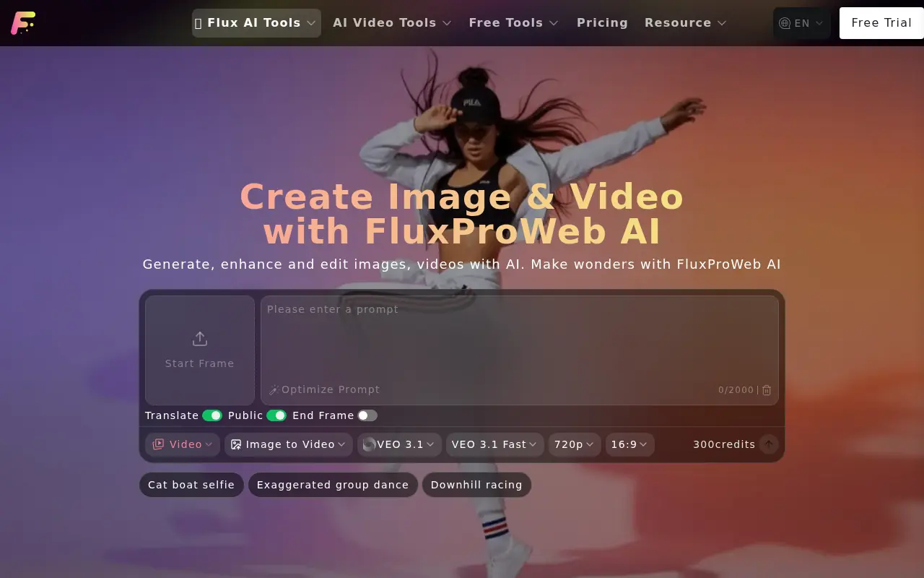Click the upload icon in Start Frame
924x578 pixels.
coord(200,338)
